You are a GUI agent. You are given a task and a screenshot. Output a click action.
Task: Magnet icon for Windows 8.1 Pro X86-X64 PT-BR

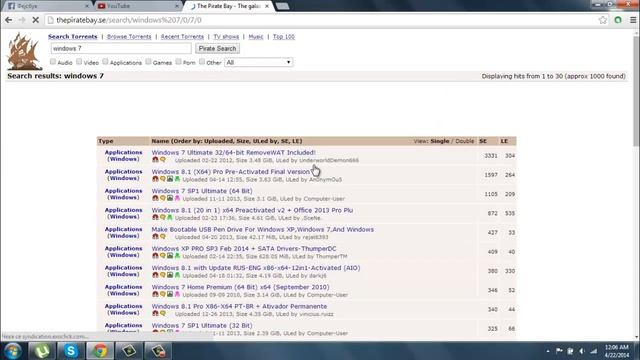155,313
